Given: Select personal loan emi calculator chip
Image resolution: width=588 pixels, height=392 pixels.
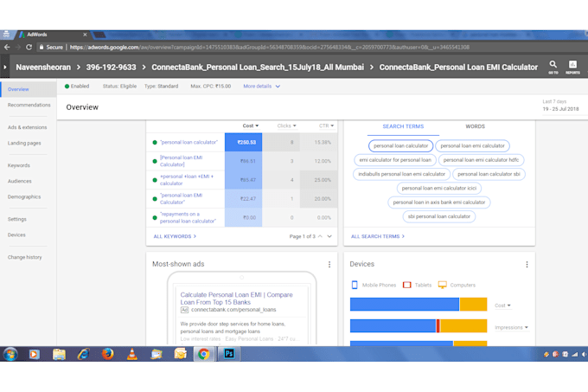Looking at the screenshot, I should 472,146.
